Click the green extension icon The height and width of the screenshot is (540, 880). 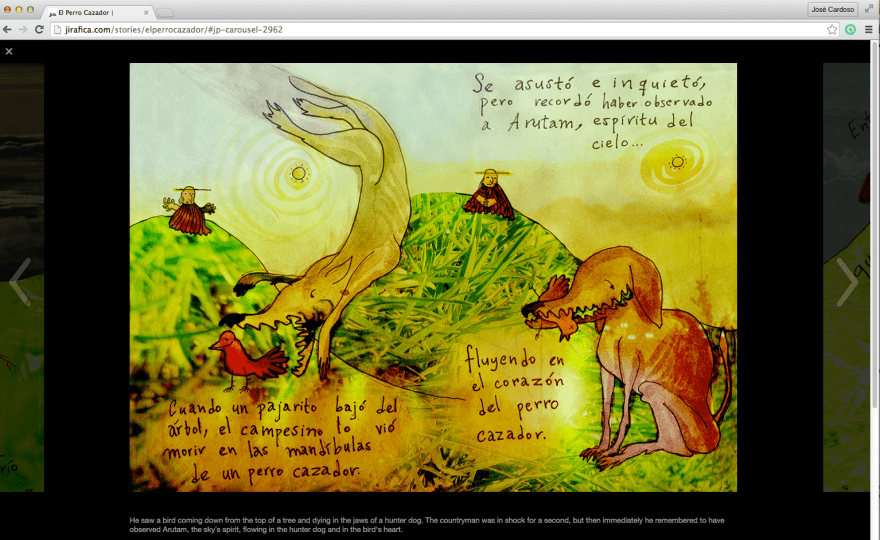(x=850, y=30)
